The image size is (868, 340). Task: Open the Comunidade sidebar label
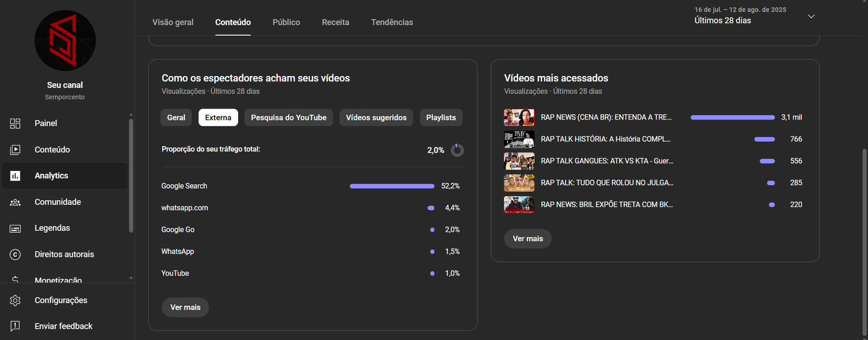point(58,202)
